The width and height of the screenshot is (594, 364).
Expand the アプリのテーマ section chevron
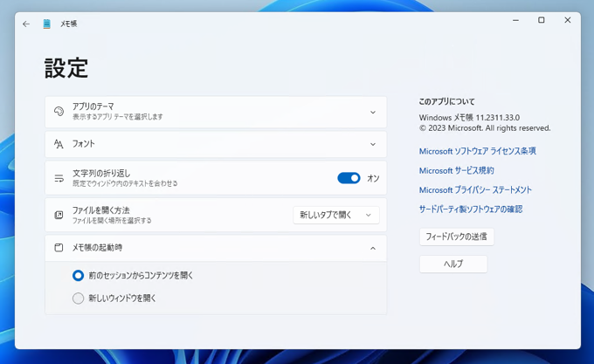[373, 113]
